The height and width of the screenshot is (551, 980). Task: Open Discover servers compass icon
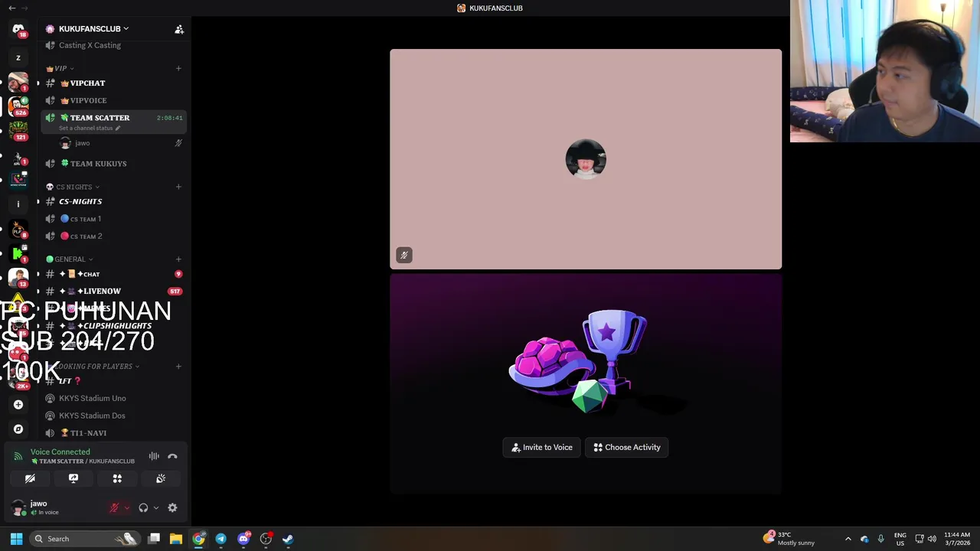(18, 429)
